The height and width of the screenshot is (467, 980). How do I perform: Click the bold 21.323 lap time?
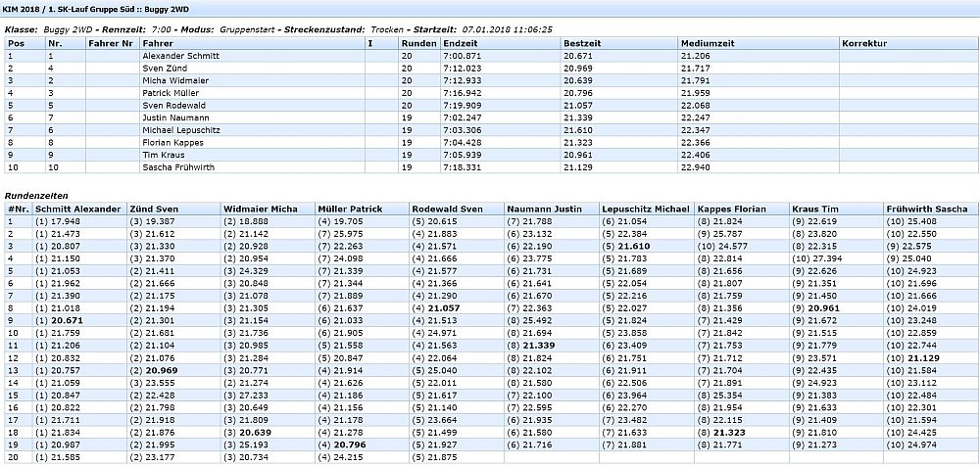click(x=731, y=432)
